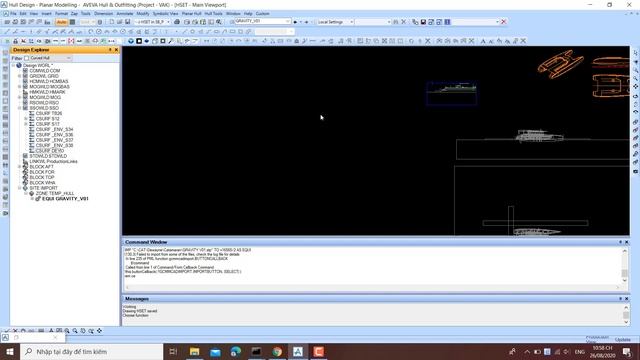The image size is (640, 360).
Task: Expand the GRDWL GRID node
Action: pyautogui.click(x=20, y=76)
